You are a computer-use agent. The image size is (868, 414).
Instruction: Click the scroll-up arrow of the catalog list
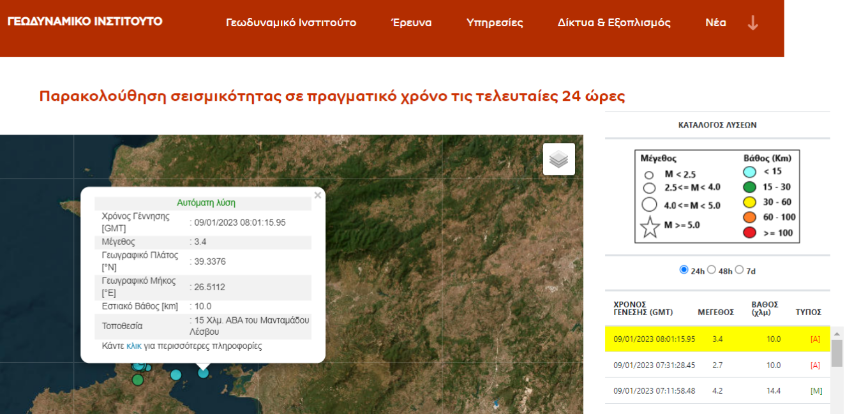[837, 332]
